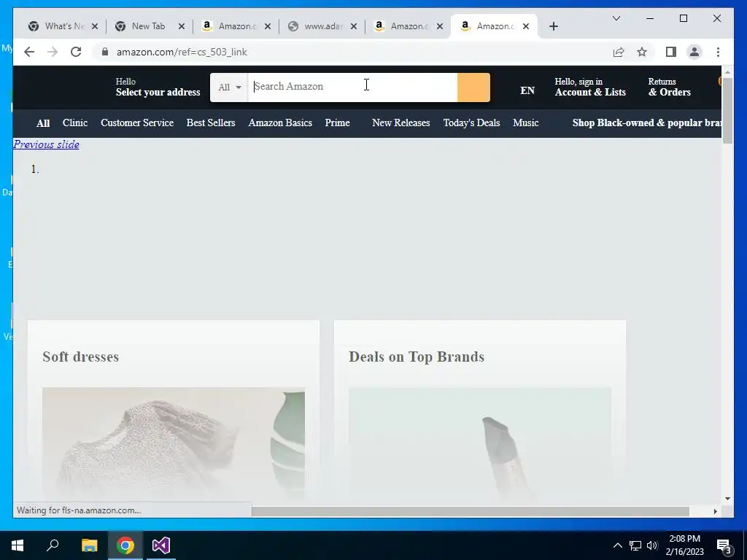This screenshot has height=560, width=747.
Task: Open Customer Service
Action: 137,122
